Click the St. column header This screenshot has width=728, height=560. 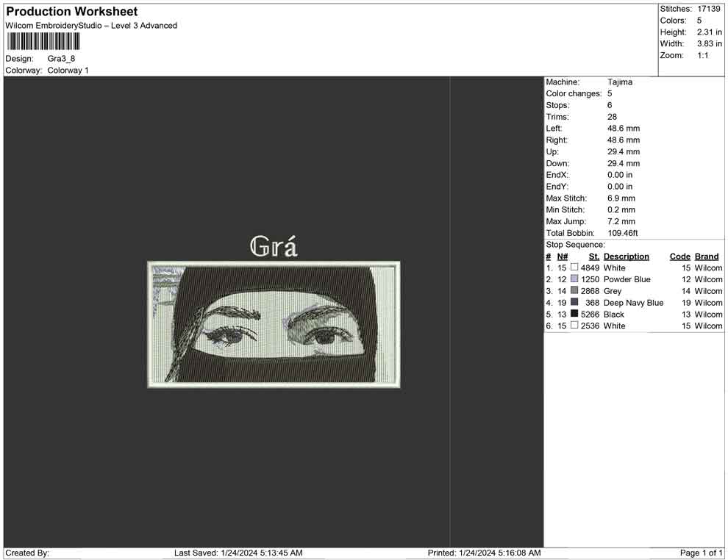point(594,256)
